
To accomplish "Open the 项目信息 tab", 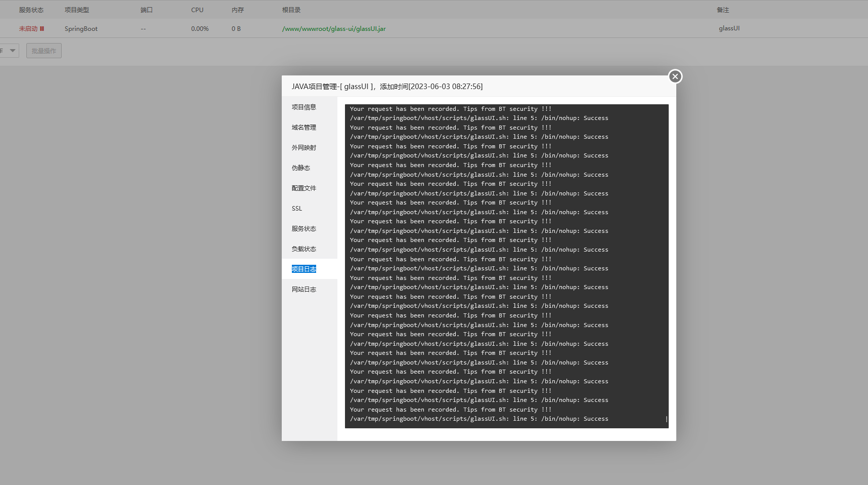I will (310, 107).
